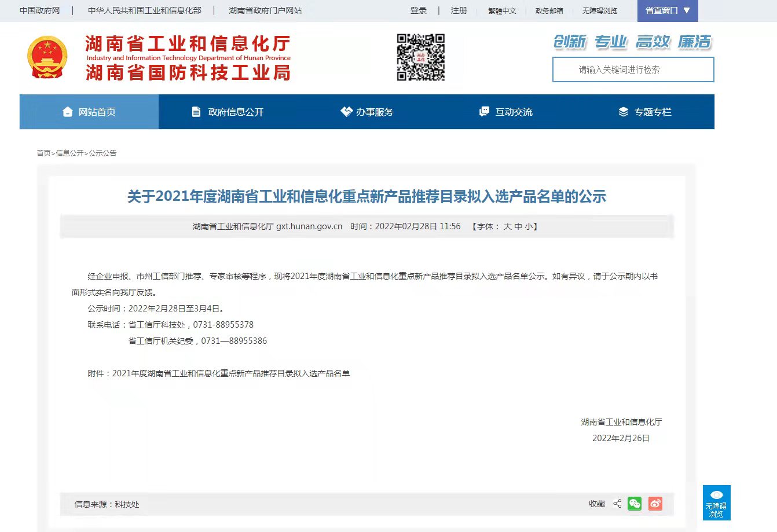The width and height of the screenshot is (777, 532).
Task: Click the 网站首页 home icon in navigation
Action: (x=67, y=111)
